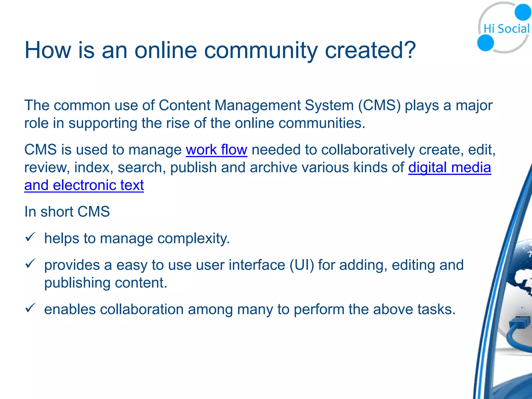
Task: Open the digital media link
Action: (449, 168)
